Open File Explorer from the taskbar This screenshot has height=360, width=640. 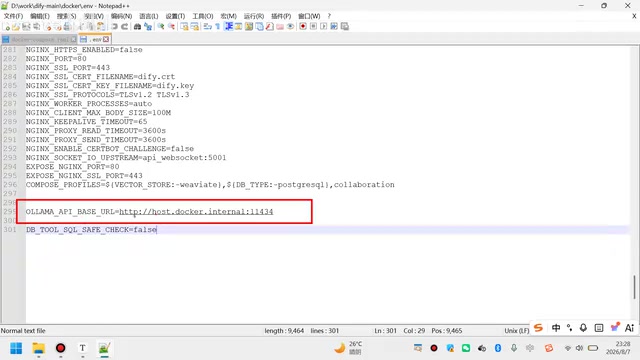[x=38, y=348]
